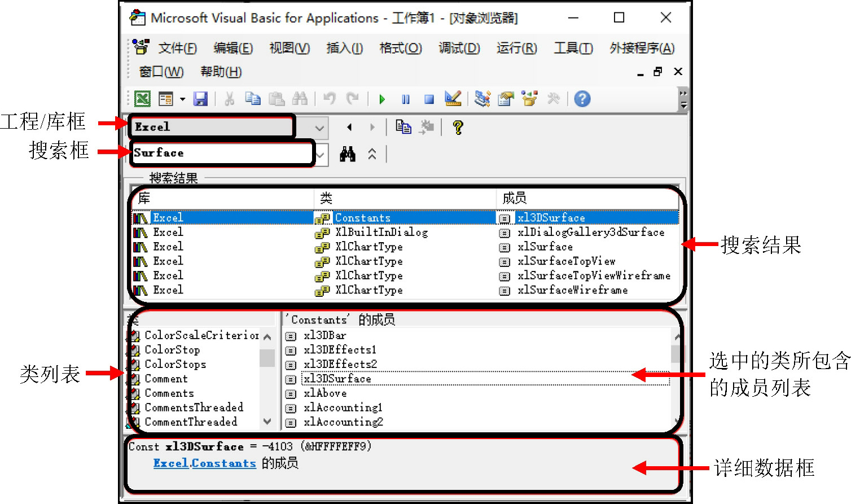Screen dimensions: 851x504
Task: Click the binoculars search button
Action: tap(348, 154)
